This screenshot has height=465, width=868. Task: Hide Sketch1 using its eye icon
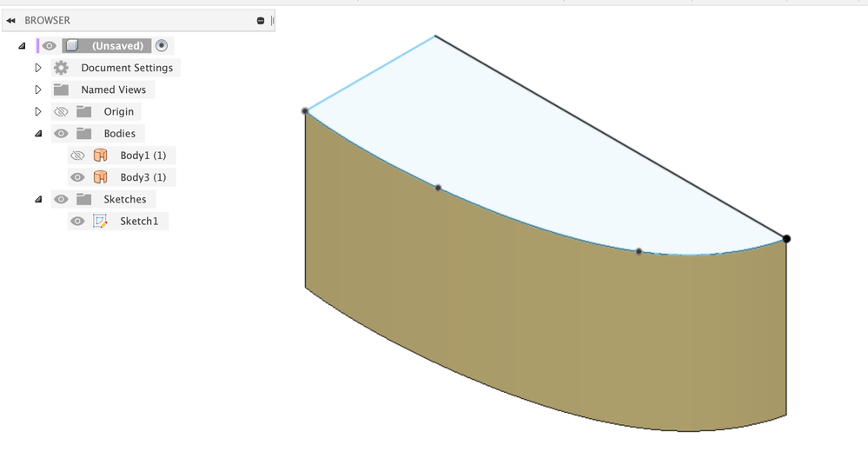77,222
